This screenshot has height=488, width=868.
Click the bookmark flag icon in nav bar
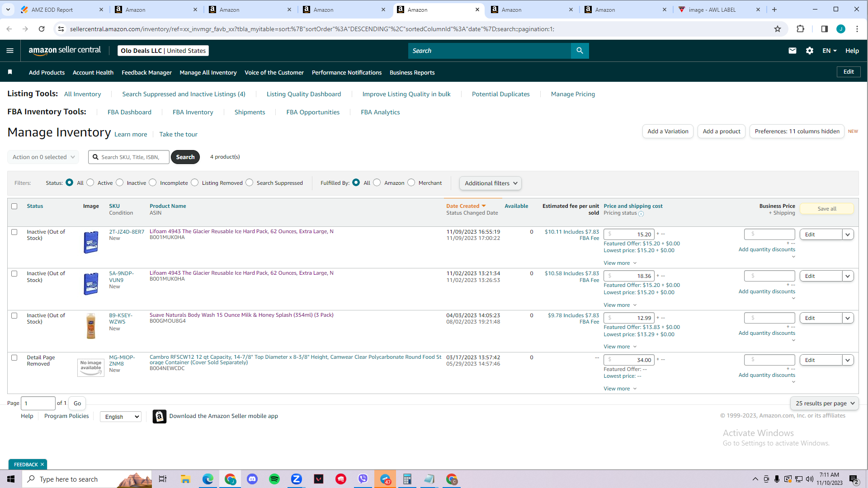[x=10, y=72]
